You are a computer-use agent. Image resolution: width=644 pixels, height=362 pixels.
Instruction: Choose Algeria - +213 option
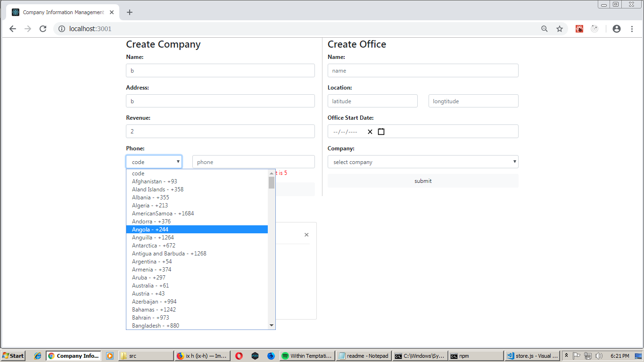197,206
